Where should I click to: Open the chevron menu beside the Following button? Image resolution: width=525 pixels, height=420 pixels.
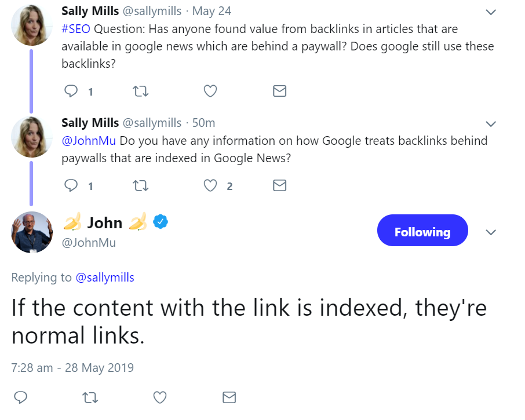491,232
